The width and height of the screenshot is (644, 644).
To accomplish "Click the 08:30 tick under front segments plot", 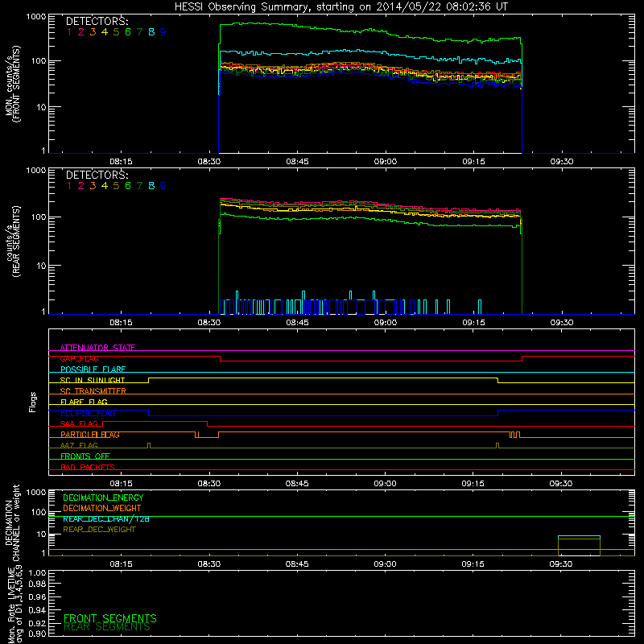I will pyautogui.click(x=209, y=162).
